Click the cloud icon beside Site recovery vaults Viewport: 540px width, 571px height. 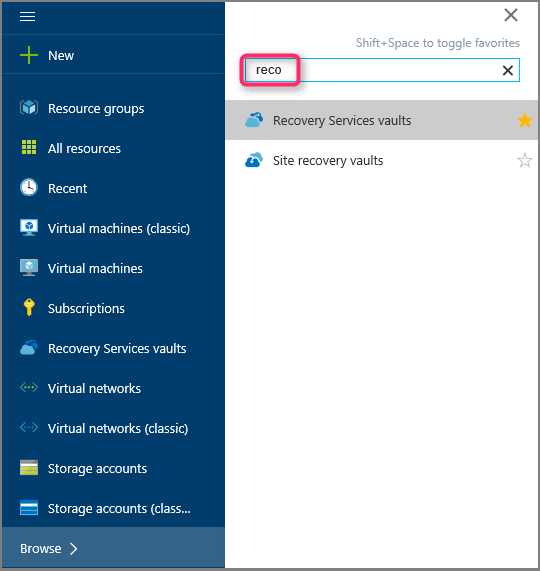click(x=254, y=160)
